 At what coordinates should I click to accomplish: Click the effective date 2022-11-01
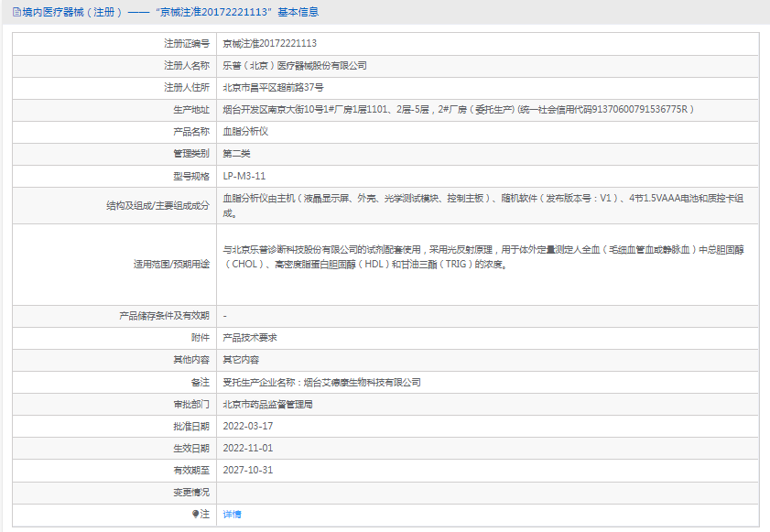pos(248,448)
